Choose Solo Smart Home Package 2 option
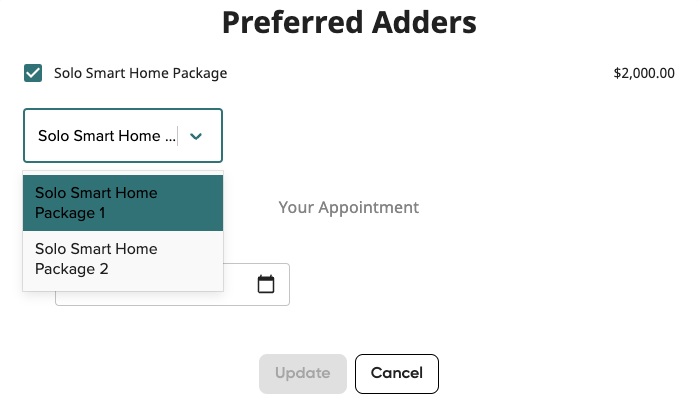 [x=123, y=259]
